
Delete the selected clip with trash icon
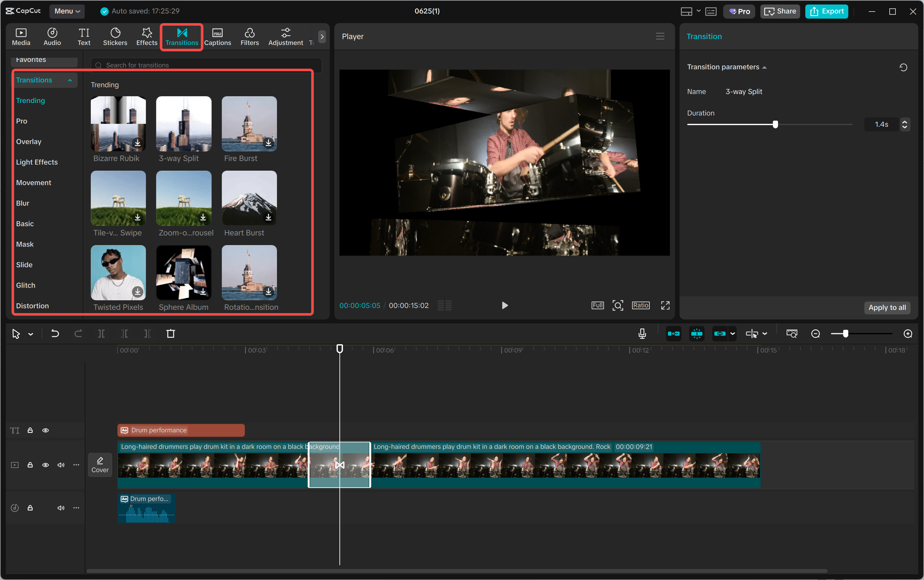click(171, 333)
